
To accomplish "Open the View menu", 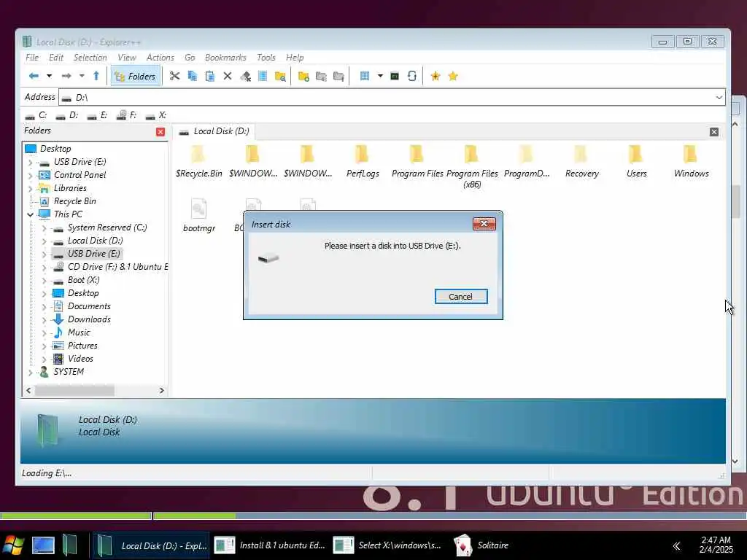I will 127,58.
